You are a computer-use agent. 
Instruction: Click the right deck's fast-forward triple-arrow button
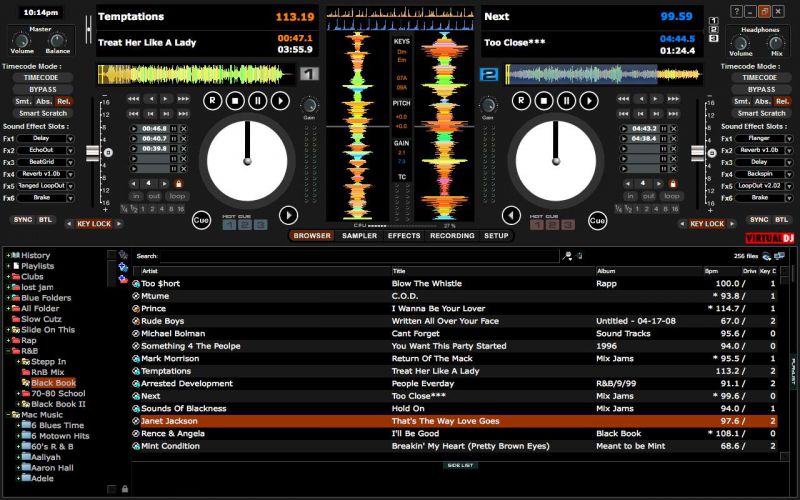673,98
